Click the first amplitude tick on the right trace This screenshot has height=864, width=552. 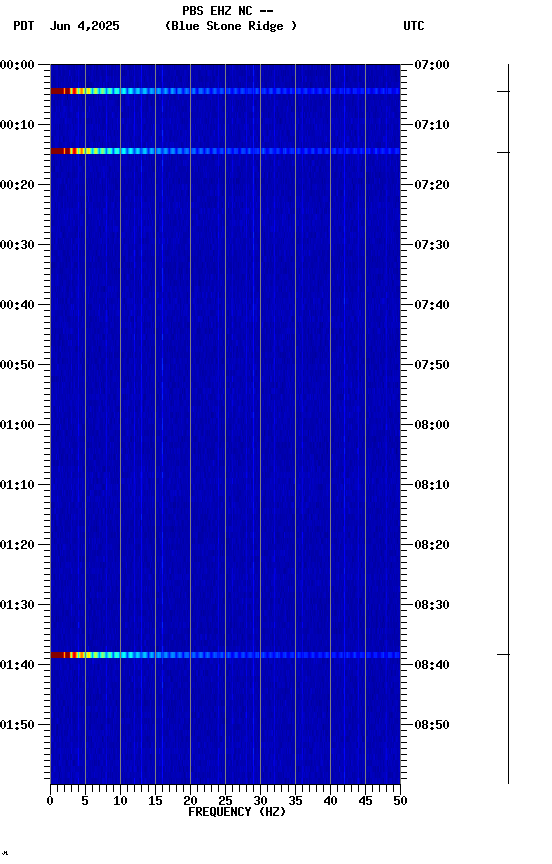click(503, 91)
